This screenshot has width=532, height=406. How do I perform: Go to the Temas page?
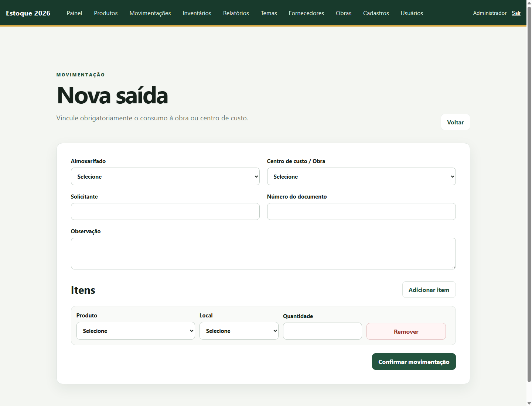269,13
